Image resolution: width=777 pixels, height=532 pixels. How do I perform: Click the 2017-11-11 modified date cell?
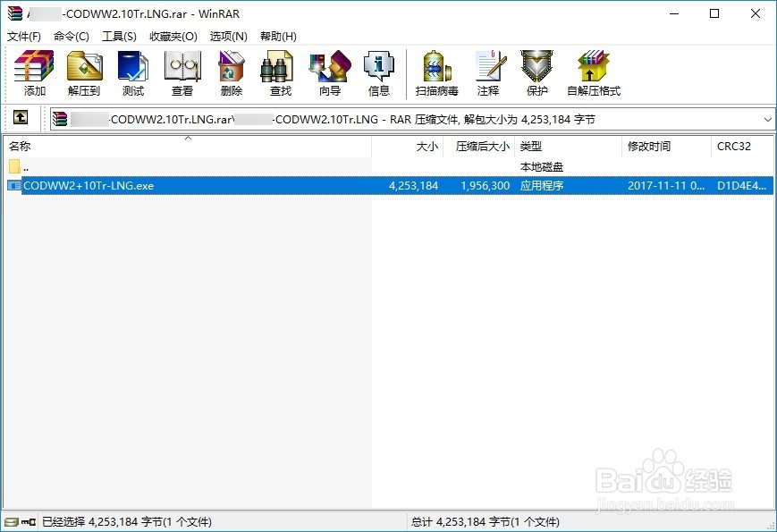coord(666,186)
